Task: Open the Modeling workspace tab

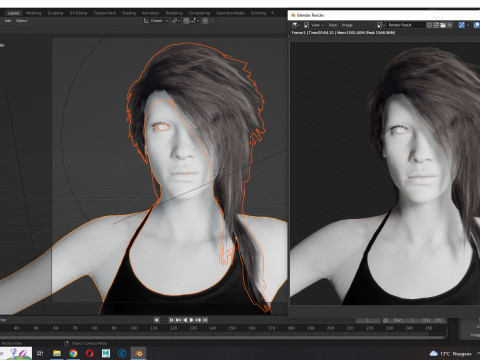Action: pyautogui.click(x=33, y=13)
